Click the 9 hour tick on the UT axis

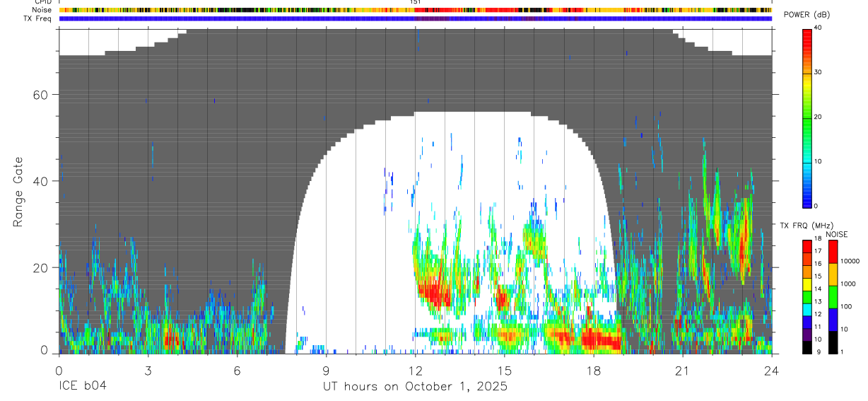(327, 371)
